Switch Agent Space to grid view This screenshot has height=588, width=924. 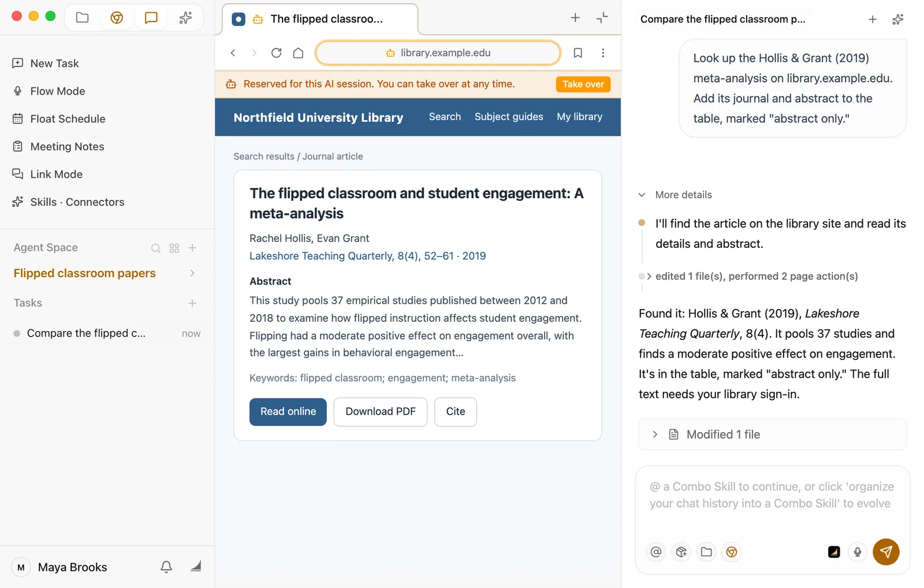pos(174,248)
